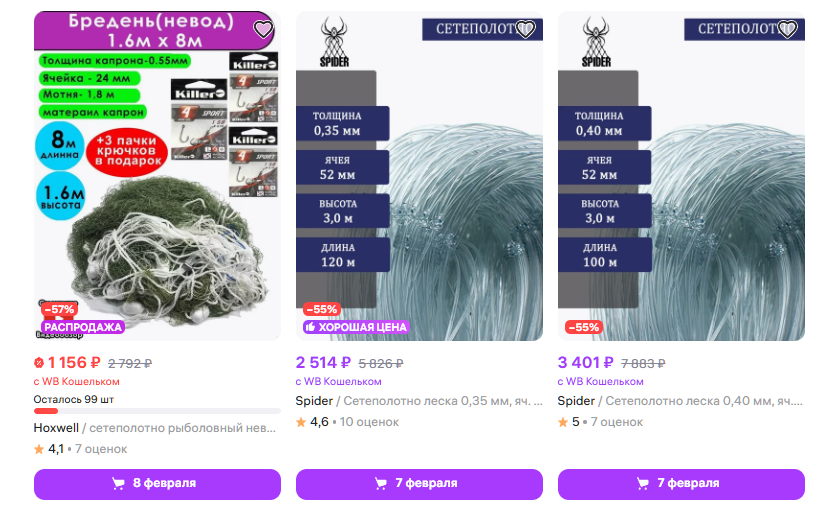The width and height of the screenshot is (814, 515).
Task: Click cart icon on Spider 0,40 мм buy button
Action: click(643, 484)
